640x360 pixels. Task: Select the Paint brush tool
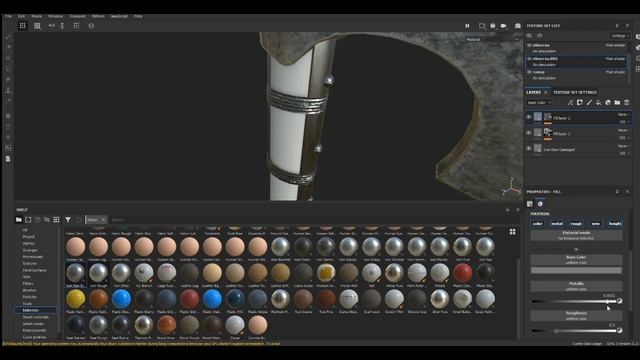[8, 37]
